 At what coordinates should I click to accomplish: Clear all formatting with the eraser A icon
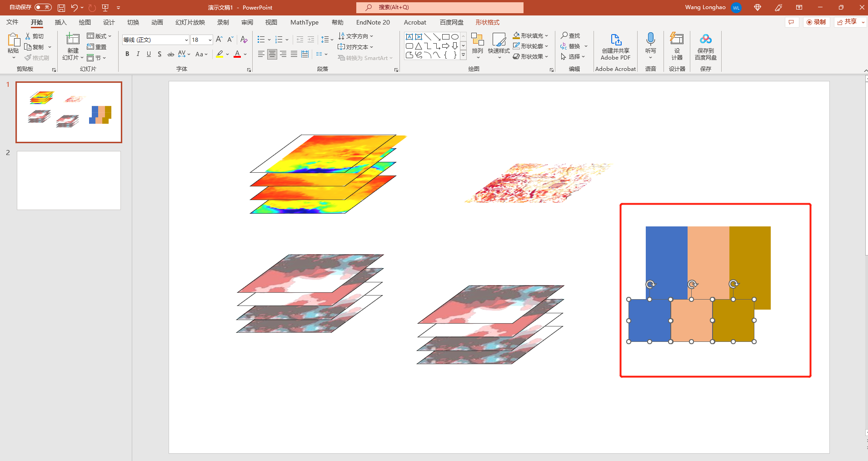point(244,40)
